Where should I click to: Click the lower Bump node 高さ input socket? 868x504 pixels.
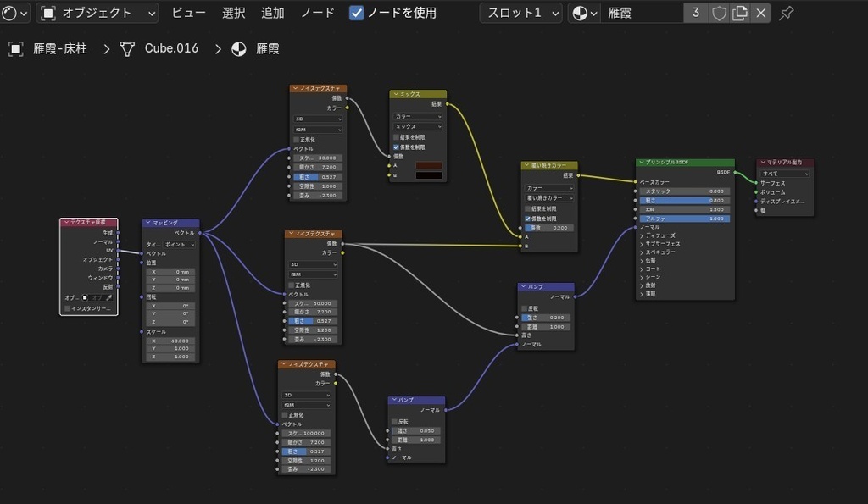tap(387, 449)
